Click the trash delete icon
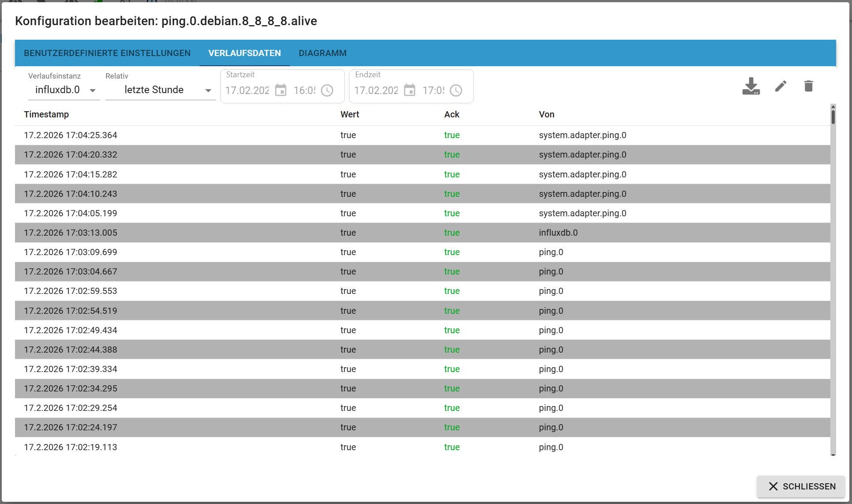 (x=808, y=86)
